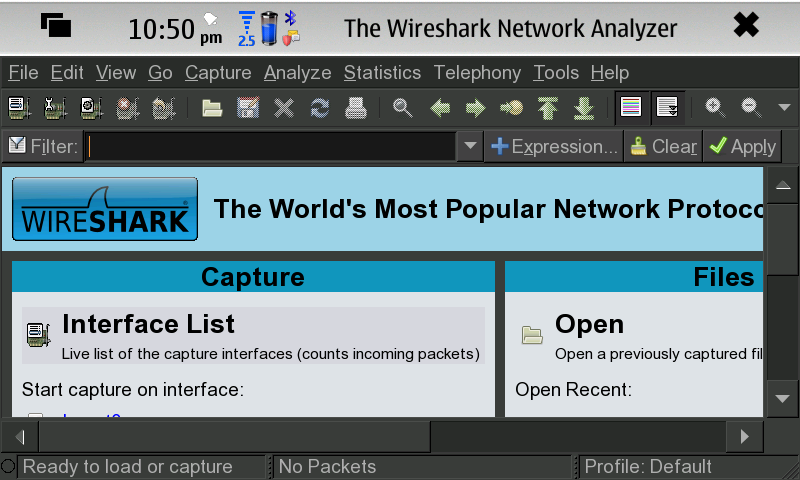Viewport: 800px width, 480px height.
Task: Click the Open folder icon in Files panel
Action: [532, 335]
